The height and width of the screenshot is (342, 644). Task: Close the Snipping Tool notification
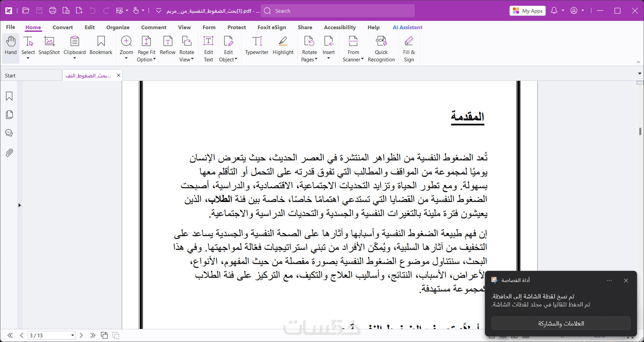[626, 280]
